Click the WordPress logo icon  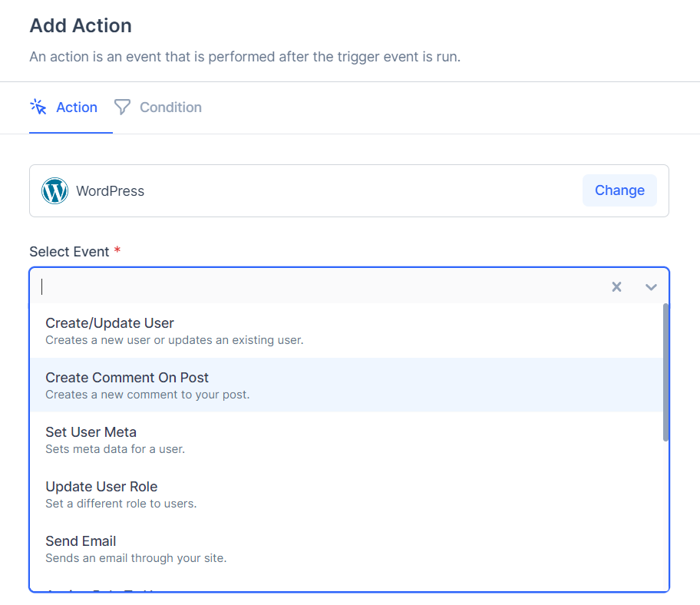pyautogui.click(x=55, y=190)
